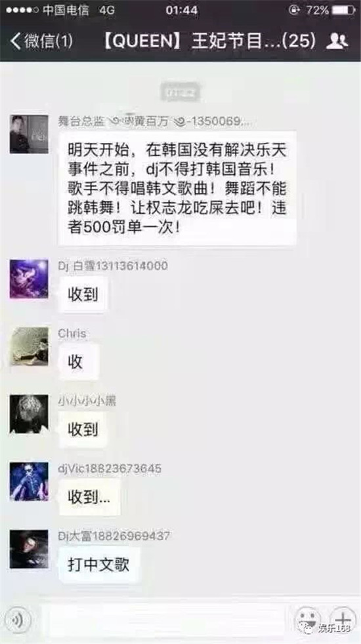Open the emoji sticker picker
This screenshot has width=361, height=644.
coord(308,619)
